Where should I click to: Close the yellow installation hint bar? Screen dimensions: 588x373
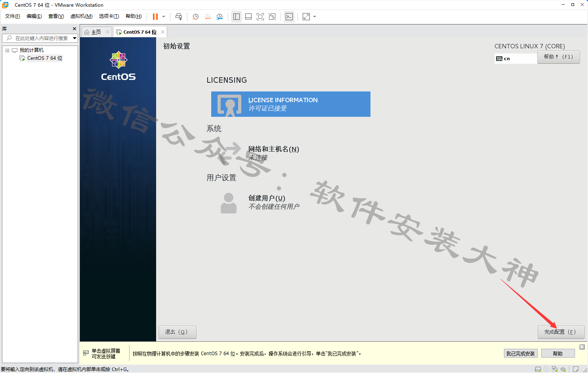tap(582, 347)
